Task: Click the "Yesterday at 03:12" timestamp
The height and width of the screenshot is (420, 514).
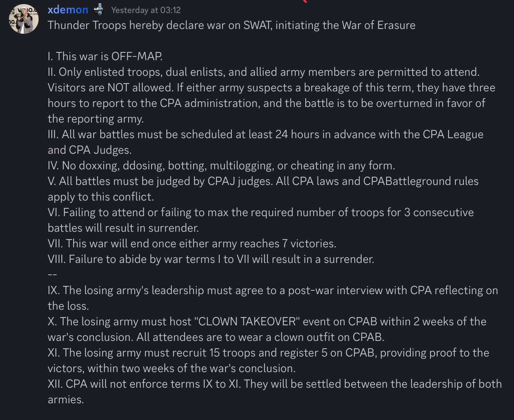Action: click(146, 10)
